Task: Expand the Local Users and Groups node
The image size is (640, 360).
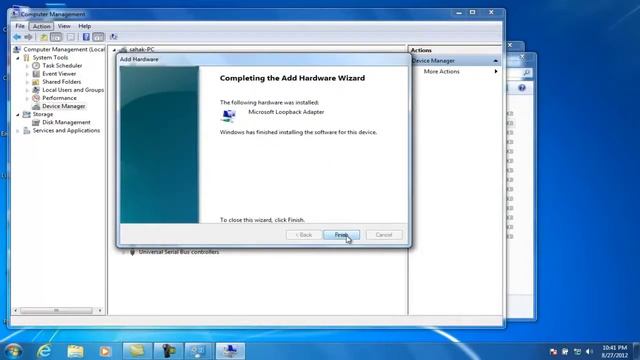Action: coord(27,90)
